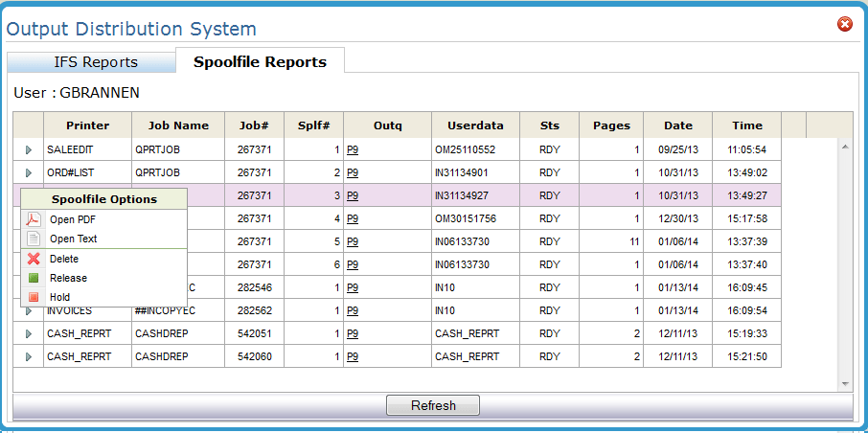
Task: Click the red X Delete icon
Action: tap(34, 259)
